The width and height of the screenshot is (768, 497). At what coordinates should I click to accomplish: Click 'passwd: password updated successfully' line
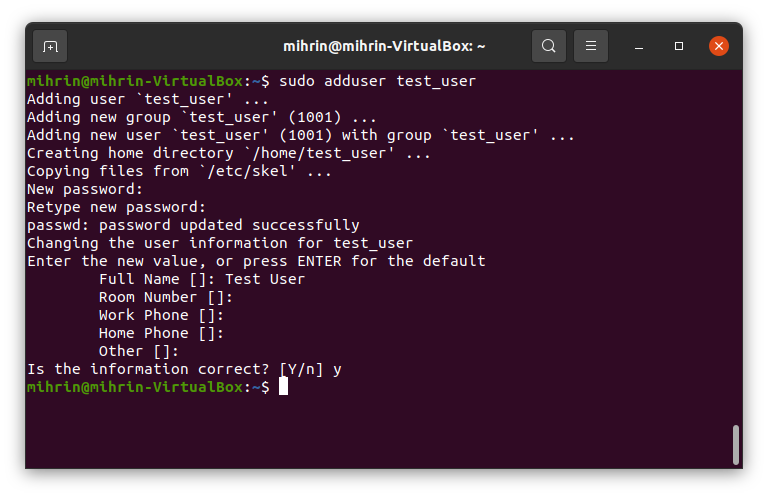193,225
